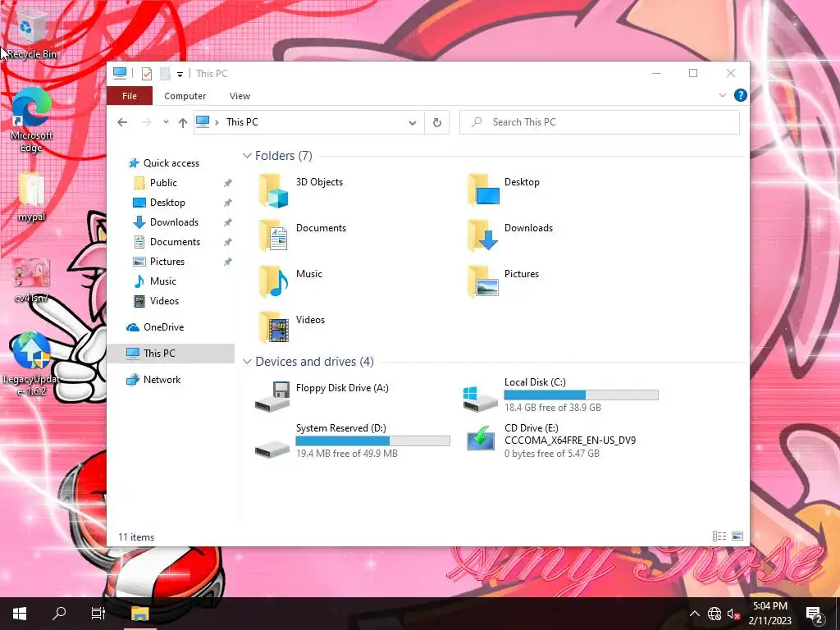The width and height of the screenshot is (840, 630).
Task: Select cv41sn7 image file on desktop
Action: coord(31,281)
